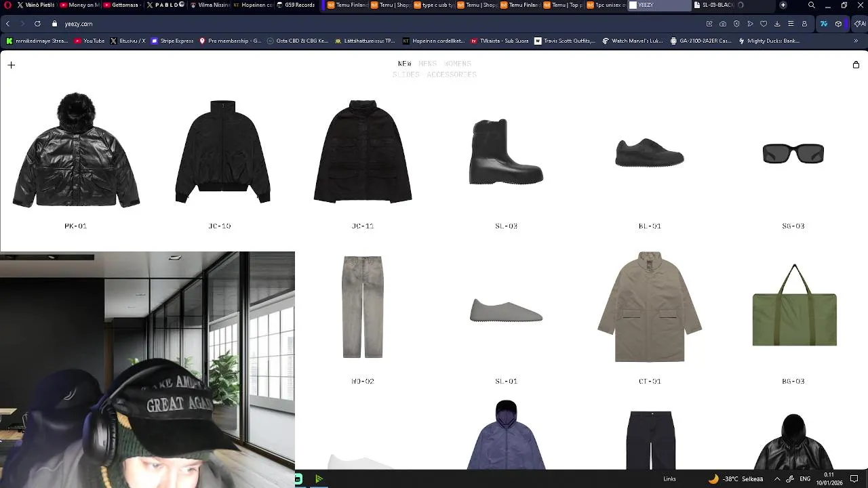Open the player send arrow icon

coord(750,24)
